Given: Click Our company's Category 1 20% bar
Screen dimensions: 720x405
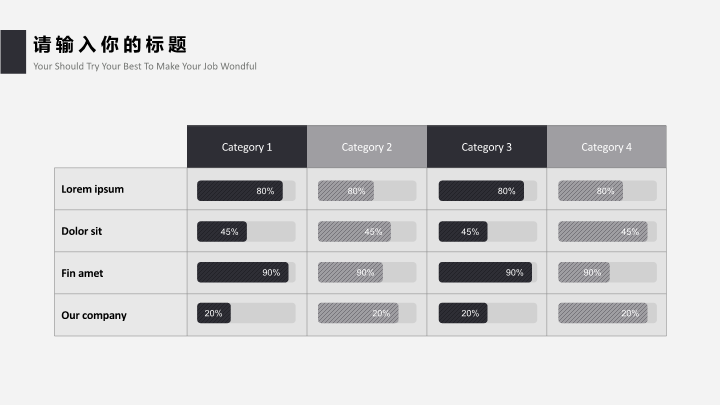Looking at the screenshot, I should coord(214,313).
